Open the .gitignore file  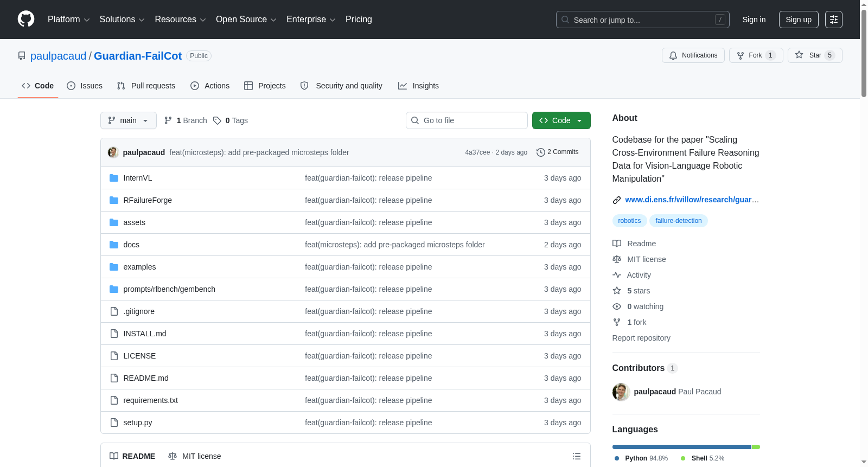click(139, 311)
